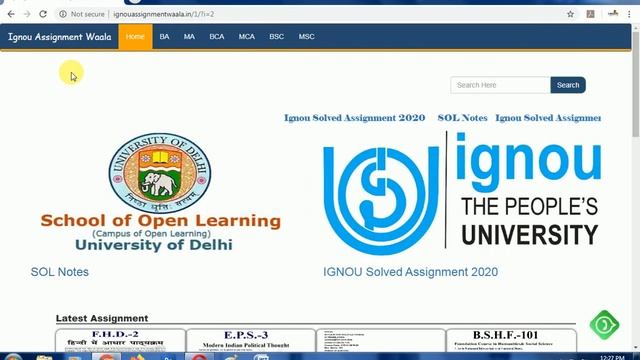Click into the Search Here field
The width and height of the screenshot is (640, 360).
click(500, 85)
